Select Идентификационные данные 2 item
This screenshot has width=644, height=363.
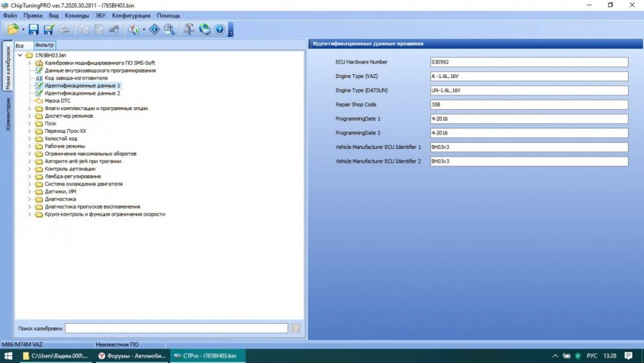(82, 93)
